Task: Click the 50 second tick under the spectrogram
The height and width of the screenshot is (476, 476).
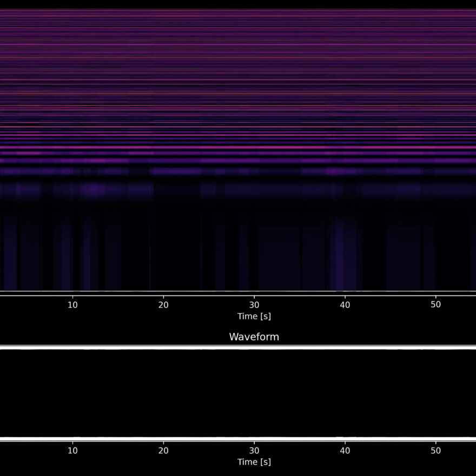Action: (436, 305)
